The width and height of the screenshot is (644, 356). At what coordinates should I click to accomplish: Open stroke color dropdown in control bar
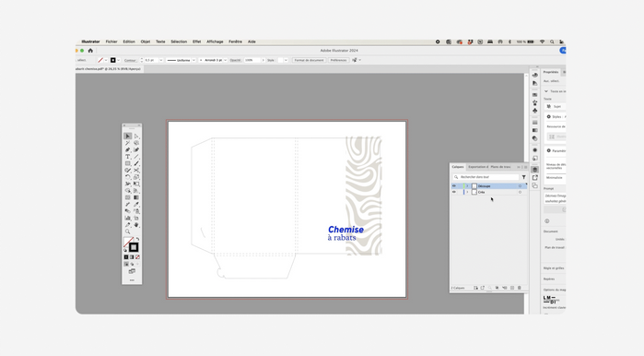119,60
